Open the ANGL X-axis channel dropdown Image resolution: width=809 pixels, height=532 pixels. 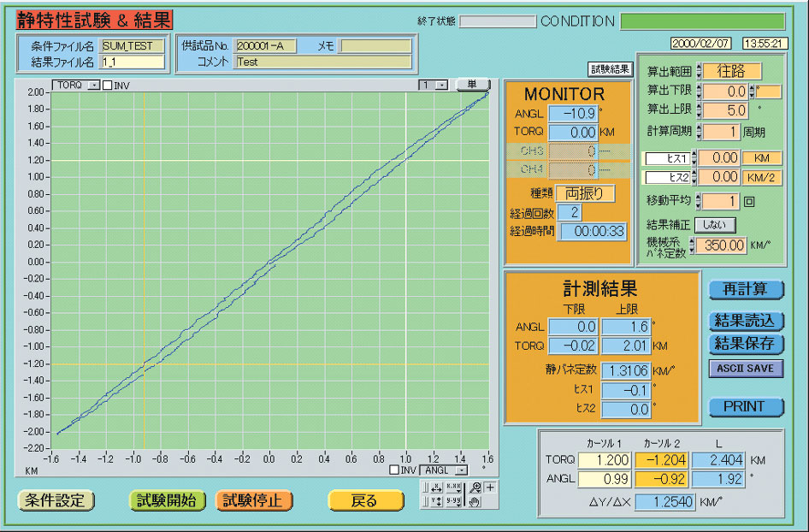(x=444, y=470)
